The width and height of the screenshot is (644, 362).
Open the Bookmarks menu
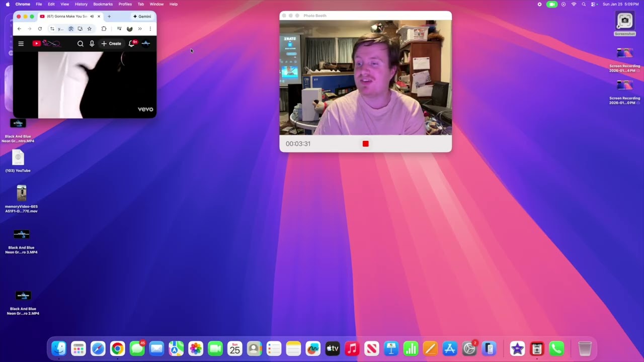click(103, 4)
